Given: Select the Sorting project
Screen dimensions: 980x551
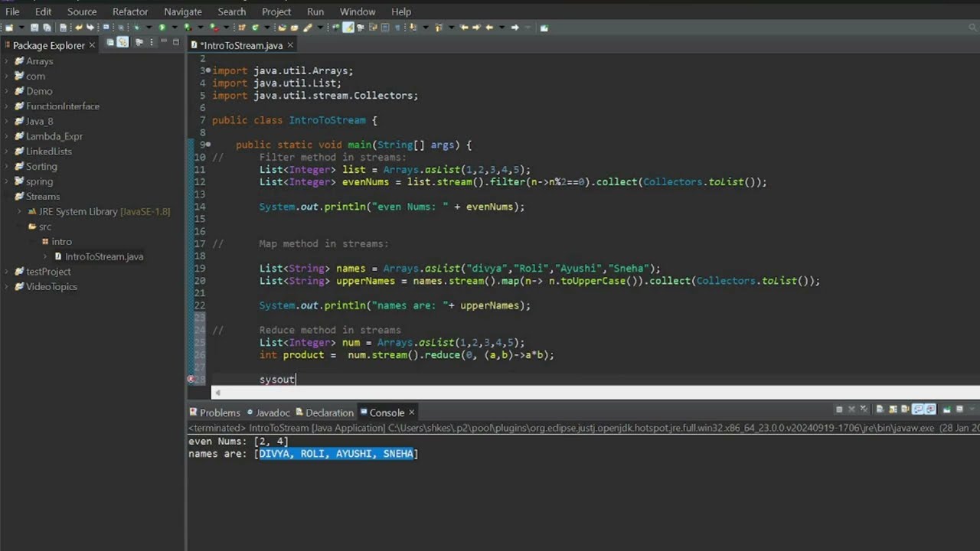Looking at the screenshot, I should (x=41, y=166).
